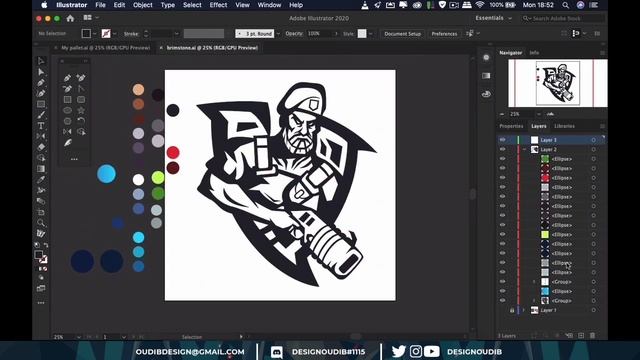Click the Home icon in title bar
640x360 pixels.
point(70,18)
